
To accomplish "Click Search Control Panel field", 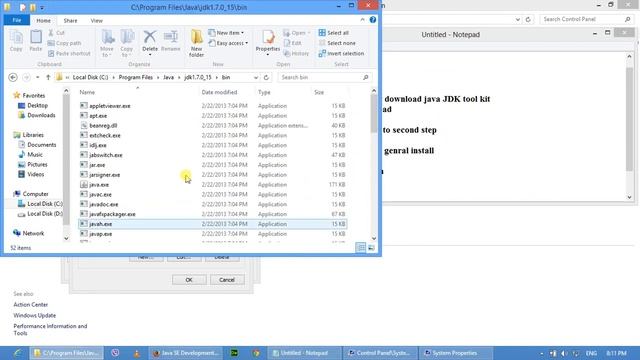I will (x=587, y=19).
